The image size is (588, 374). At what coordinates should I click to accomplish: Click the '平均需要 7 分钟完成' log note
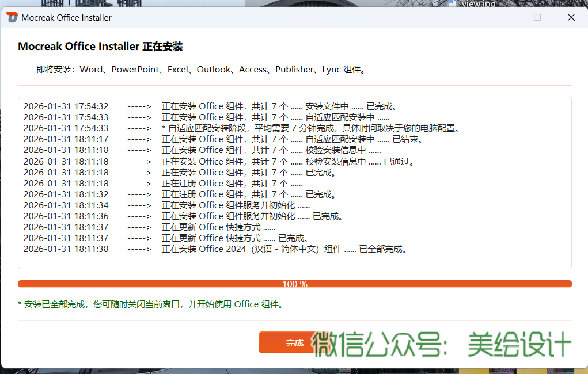(311, 128)
